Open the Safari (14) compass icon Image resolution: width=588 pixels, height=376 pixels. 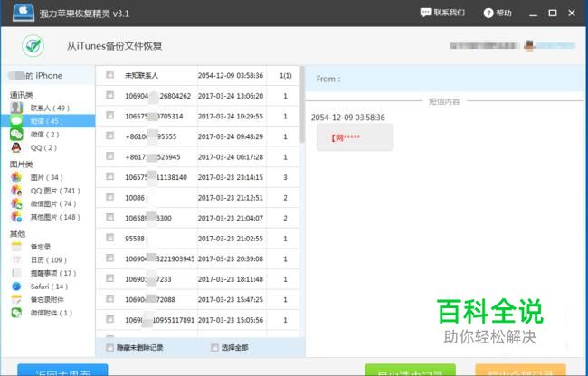pyautogui.click(x=16, y=287)
